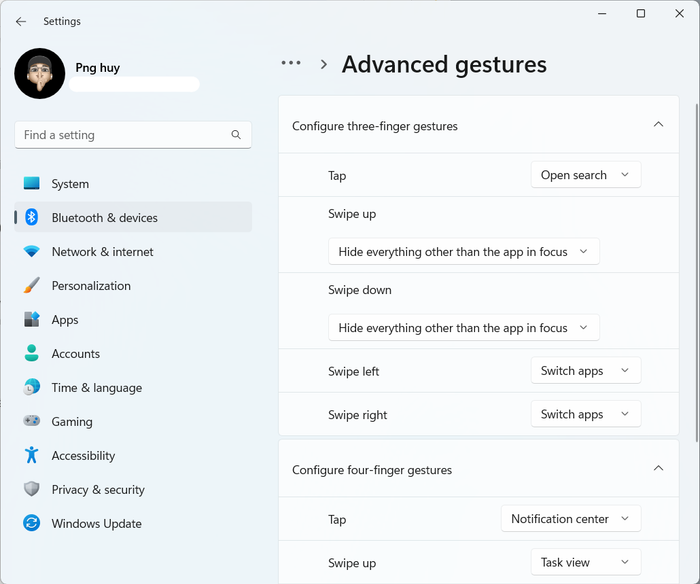
Task: Click the breadcrumb ellipsis button
Action: click(291, 63)
